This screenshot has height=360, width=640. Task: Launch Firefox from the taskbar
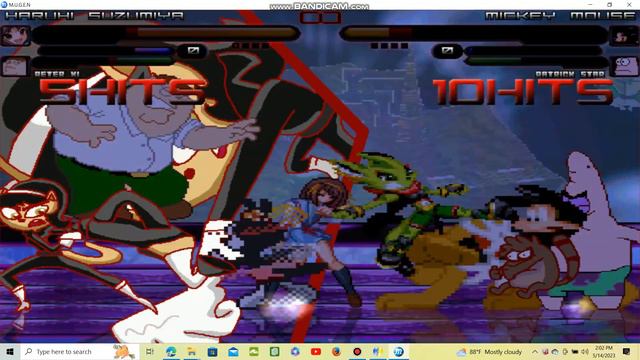[x=336, y=351]
